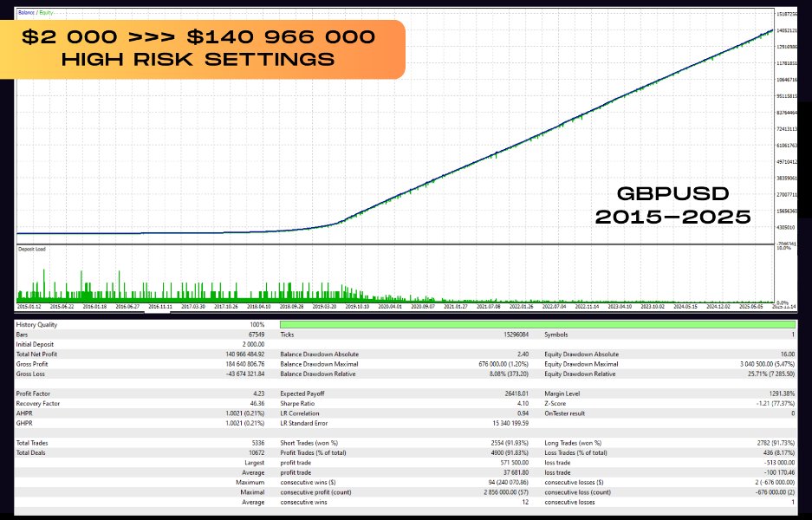This screenshot has height=520, width=812.
Task: Click the GBPUSD 2015–2025 label
Action: pos(672,205)
